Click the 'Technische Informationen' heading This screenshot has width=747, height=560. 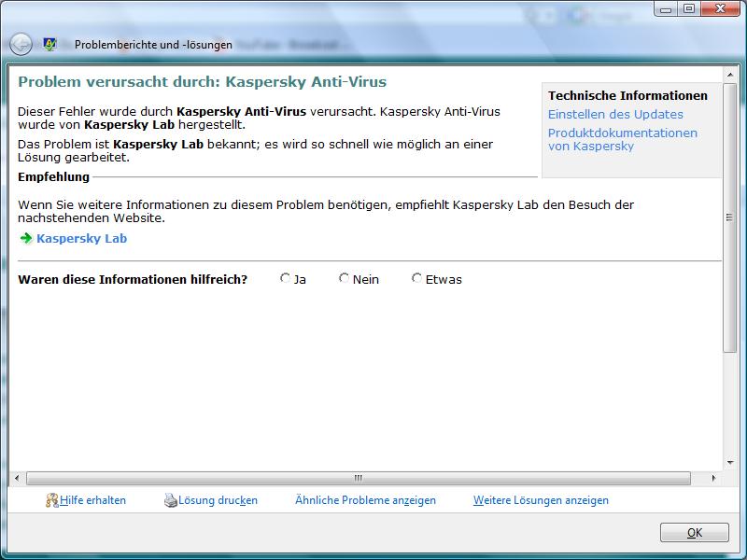point(627,96)
